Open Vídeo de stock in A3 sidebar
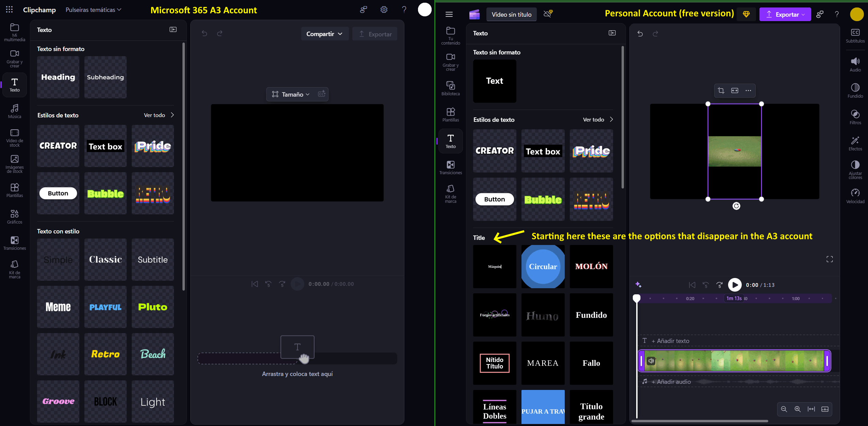Screen dimensions: 868x426 [15, 138]
